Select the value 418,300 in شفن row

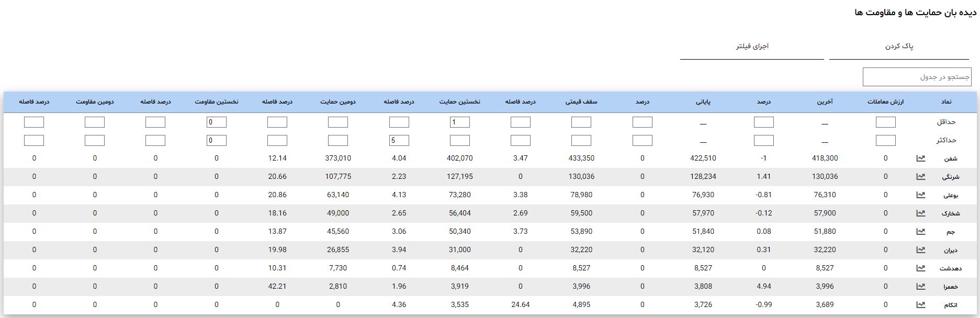[x=825, y=158]
